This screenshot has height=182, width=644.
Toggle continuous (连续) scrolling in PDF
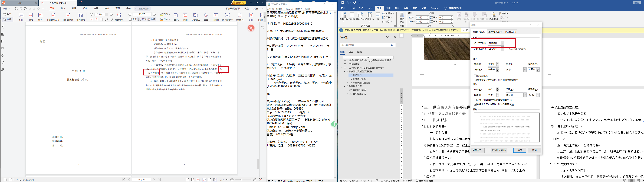pos(152,19)
